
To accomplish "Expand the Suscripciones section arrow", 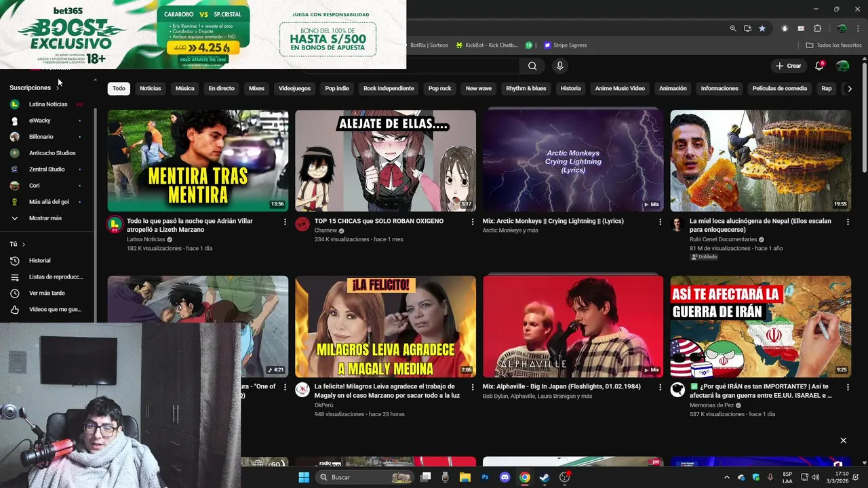I will pyautogui.click(x=58, y=88).
